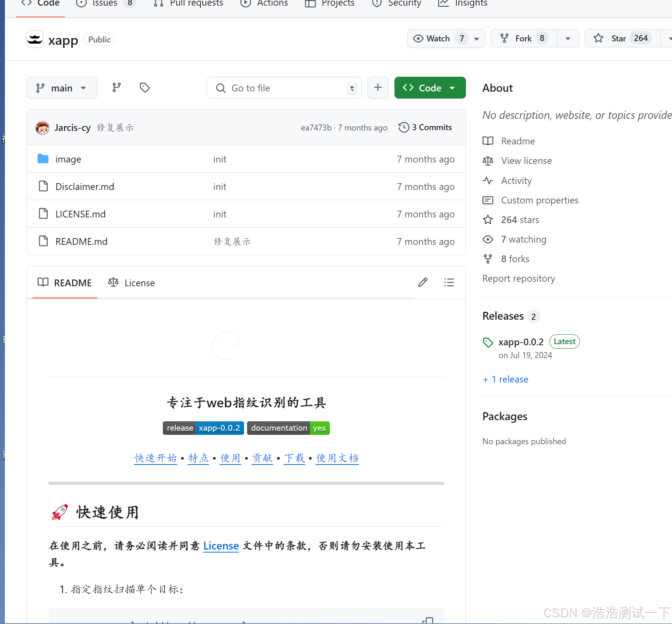Image resolution: width=672 pixels, height=624 pixels.
Task: Open the Insights tab
Action: (463, 4)
